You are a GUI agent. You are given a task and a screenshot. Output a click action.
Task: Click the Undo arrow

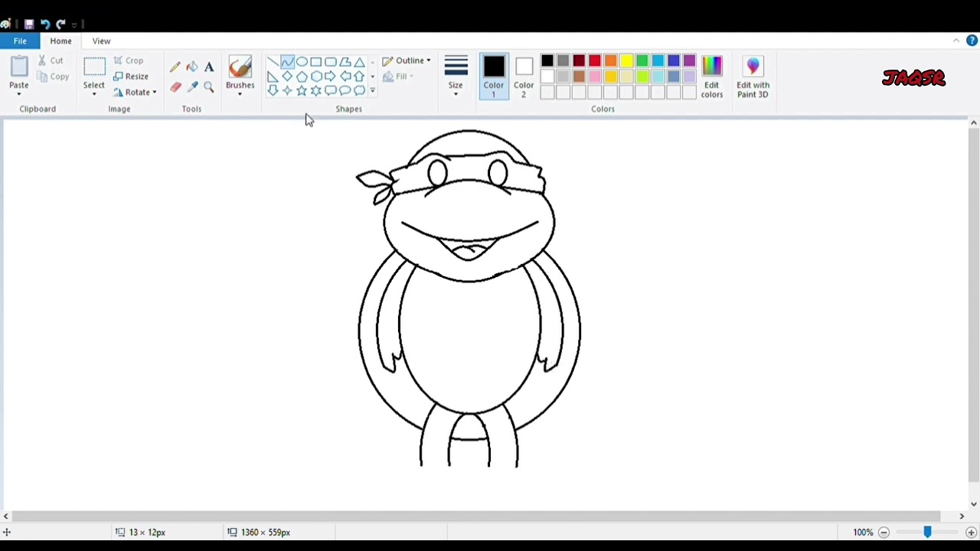click(x=45, y=24)
